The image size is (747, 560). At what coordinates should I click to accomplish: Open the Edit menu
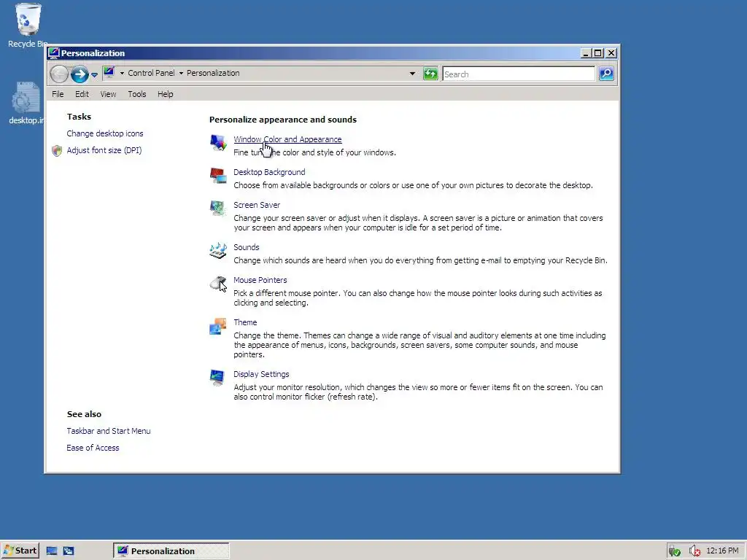(82, 94)
